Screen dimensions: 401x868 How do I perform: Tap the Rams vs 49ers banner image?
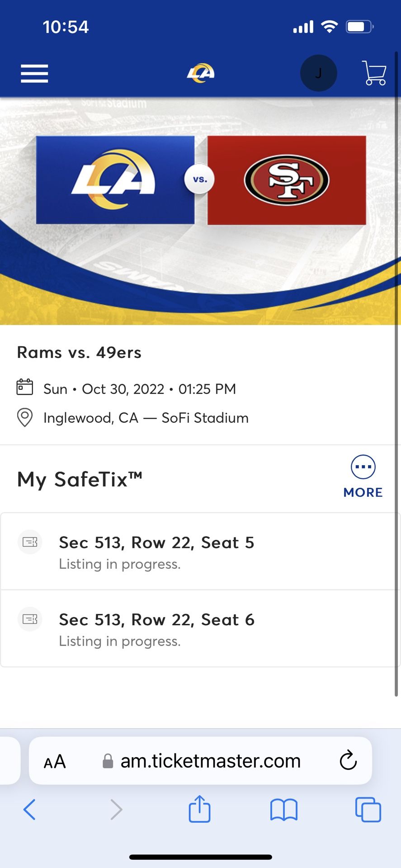pyautogui.click(x=200, y=211)
